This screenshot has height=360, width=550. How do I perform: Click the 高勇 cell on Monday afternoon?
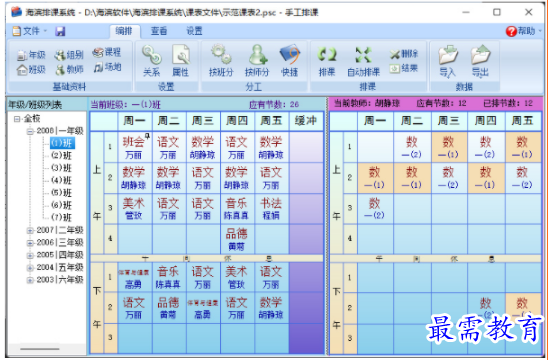[x=134, y=277]
